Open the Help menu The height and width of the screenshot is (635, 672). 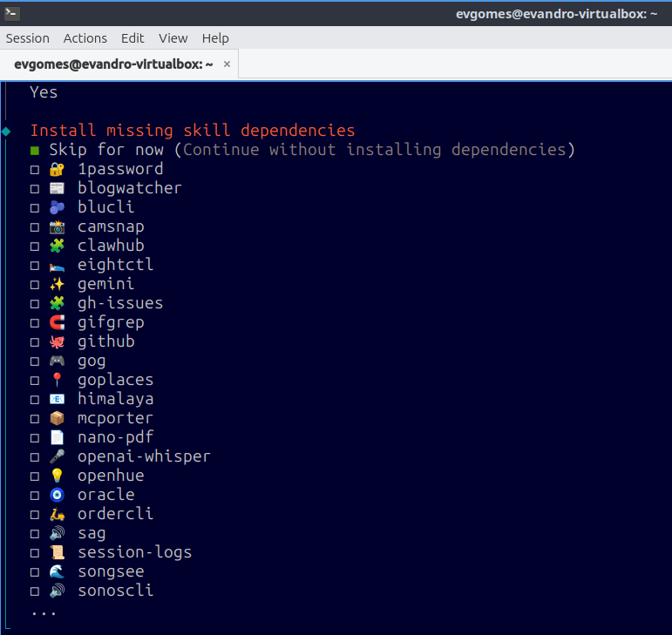point(215,38)
